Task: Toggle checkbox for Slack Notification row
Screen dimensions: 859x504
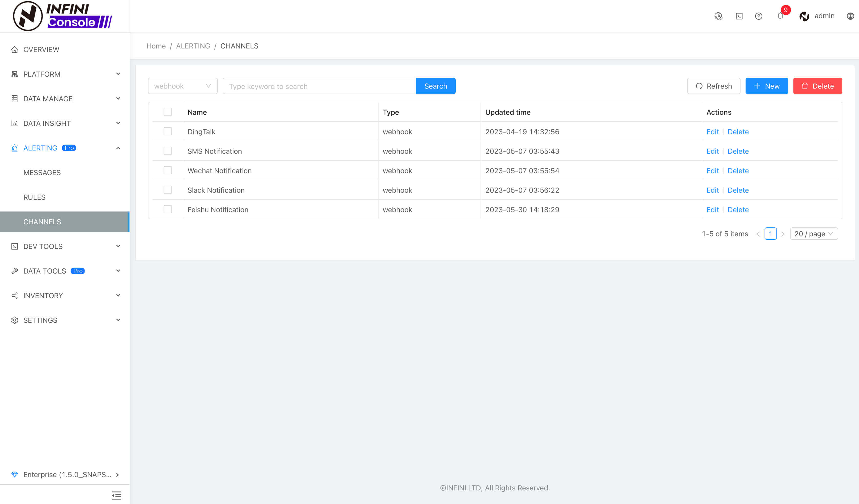Action: point(167,190)
